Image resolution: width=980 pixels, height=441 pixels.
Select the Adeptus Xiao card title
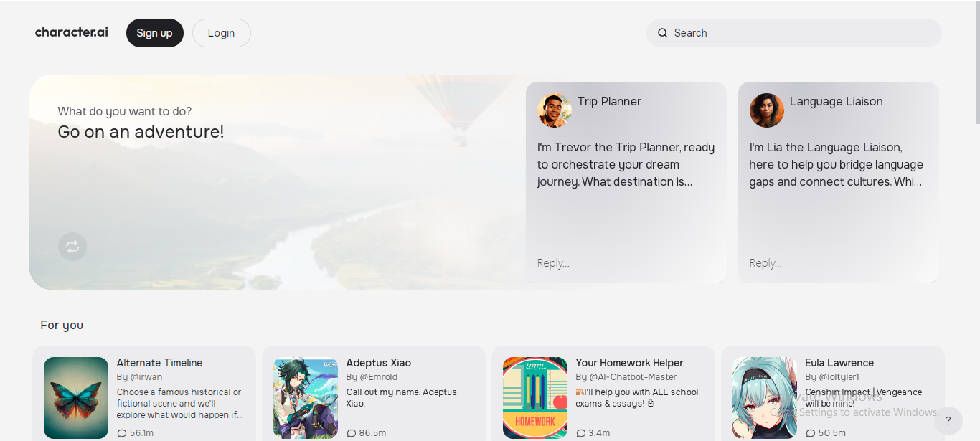tap(378, 363)
